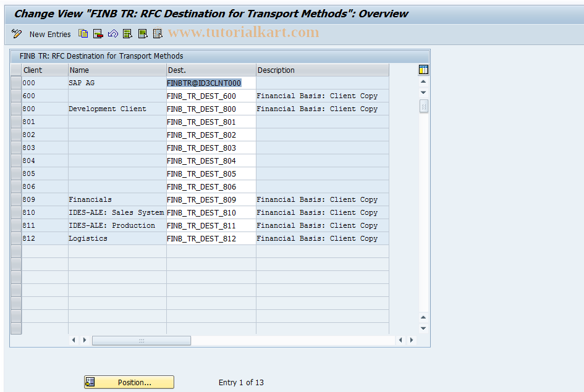The width and height of the screenshot is (584, 392).
Task: Click 'Development Client' name cell
Action: (117, 109)
